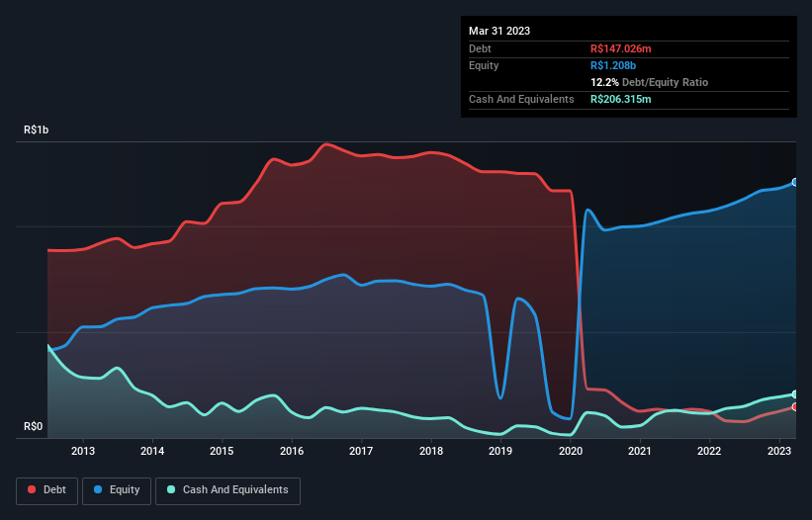The image size is (812, 520).
Task: Click the blue Equity legend dot
Action: click(x=98, y=489)
